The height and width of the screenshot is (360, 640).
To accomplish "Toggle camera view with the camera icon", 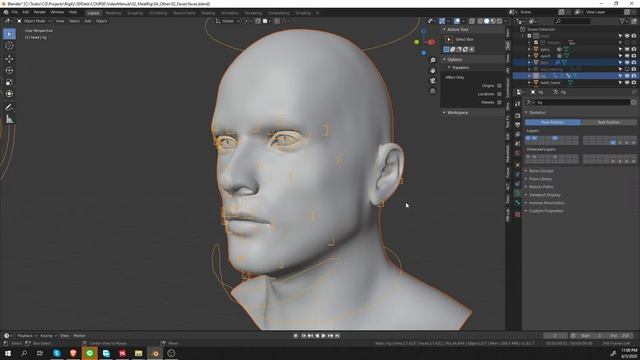I will click(433, 80).
